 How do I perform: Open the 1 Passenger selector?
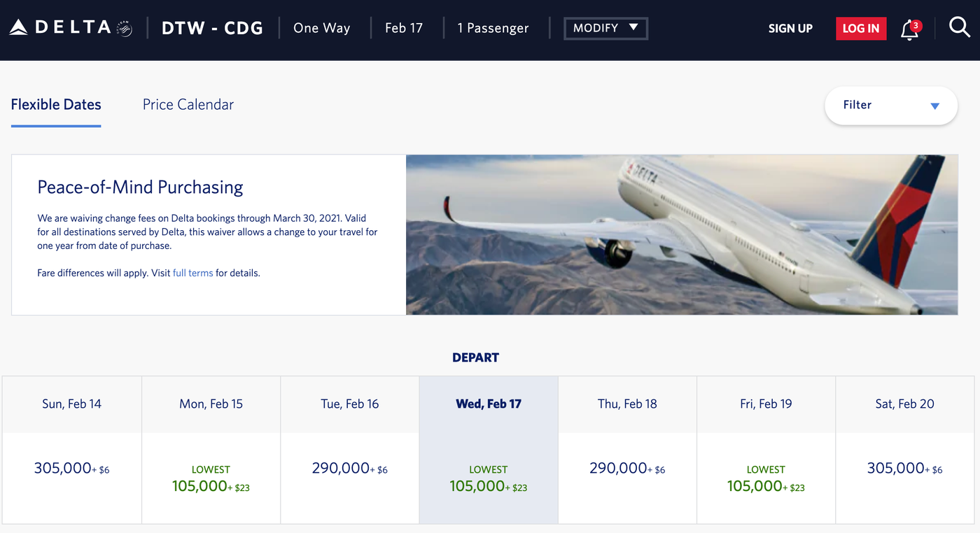click(x=493, y=28)
